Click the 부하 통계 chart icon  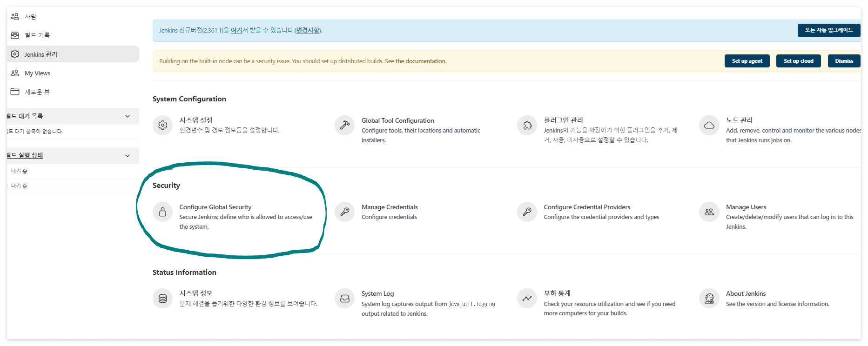(x=527, y=299)
